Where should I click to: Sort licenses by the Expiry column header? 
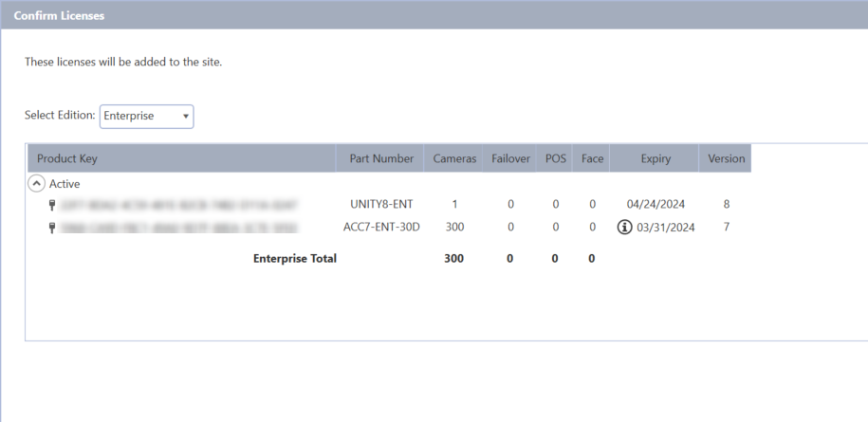(655, 158)
